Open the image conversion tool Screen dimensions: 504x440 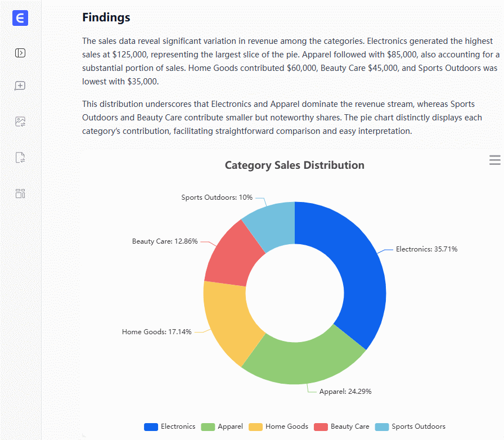pyautogui.click(x=20, y=122)
